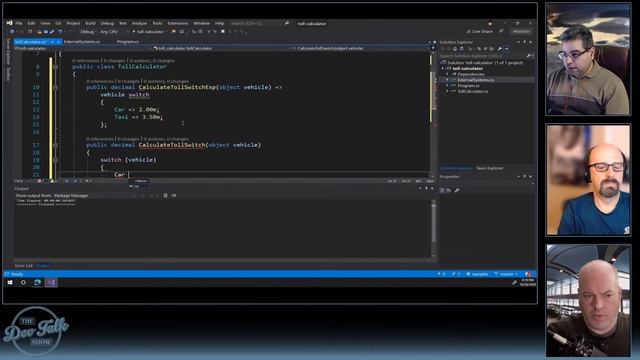Open the Debug menu

click(107, 23)
